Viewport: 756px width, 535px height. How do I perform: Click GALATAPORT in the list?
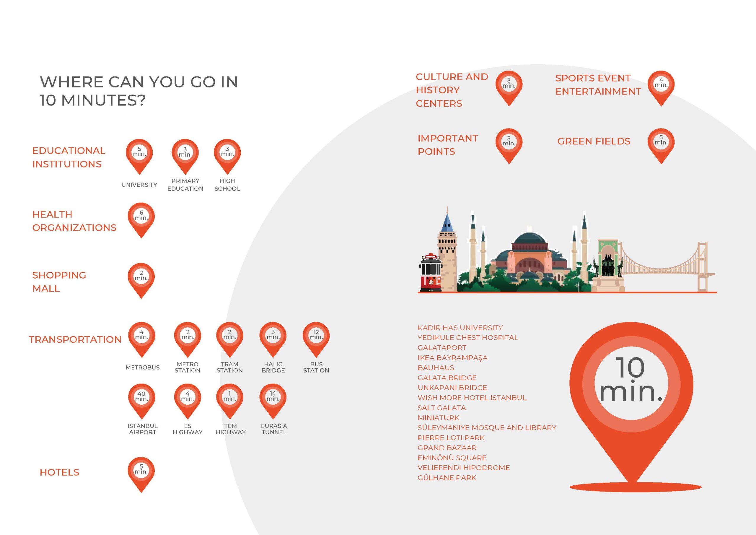click(x=442, y=347)
